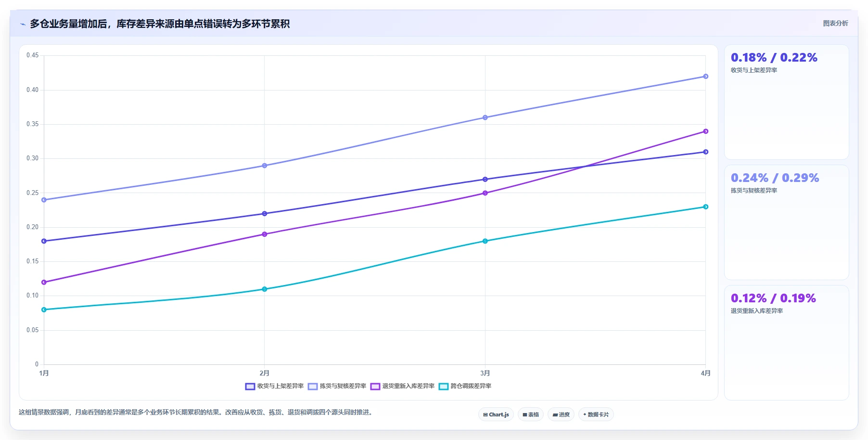Select the 0.12% / 0.19% data card
The width and height of the screenshot is (868, 440).
tap(787, 343)
